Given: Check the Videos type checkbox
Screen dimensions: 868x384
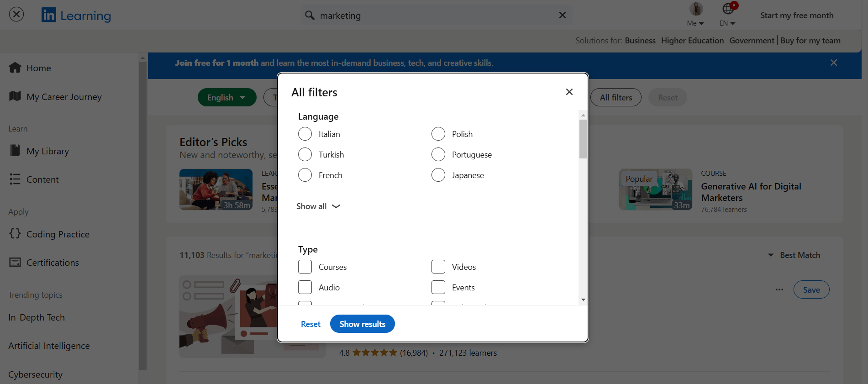Looking at the screenshot, I should pyautogui.click(x=438, y=267).
